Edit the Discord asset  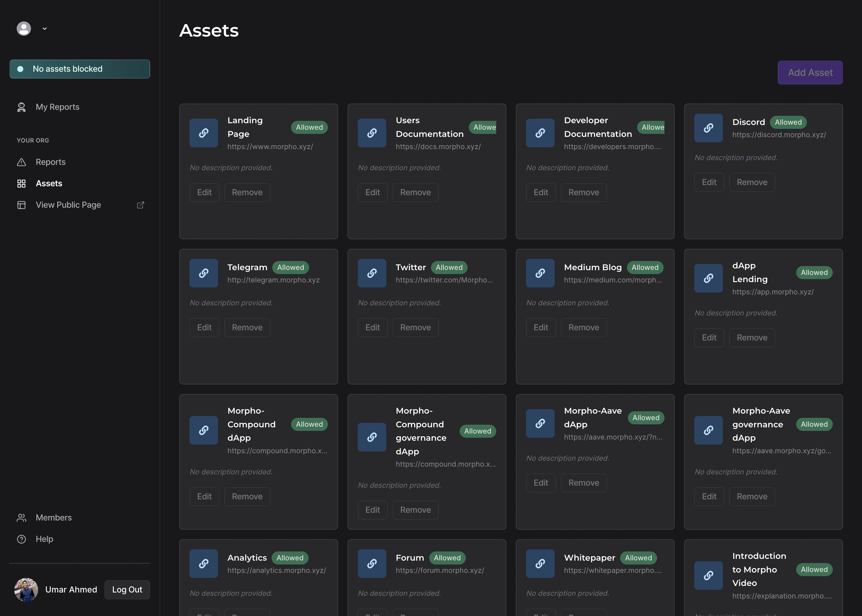tap(709, 182)
